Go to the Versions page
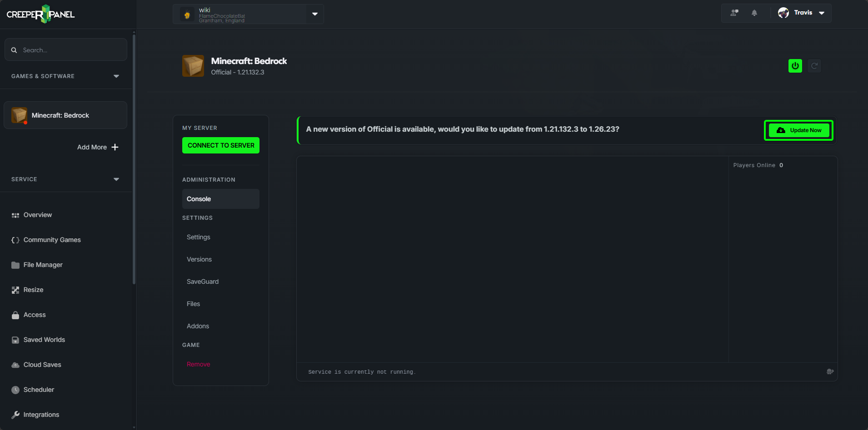 (199, 259)
